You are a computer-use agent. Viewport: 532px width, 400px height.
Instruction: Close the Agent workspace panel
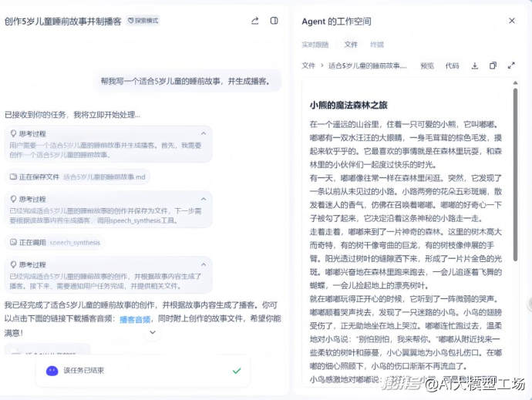coord(512,21)
